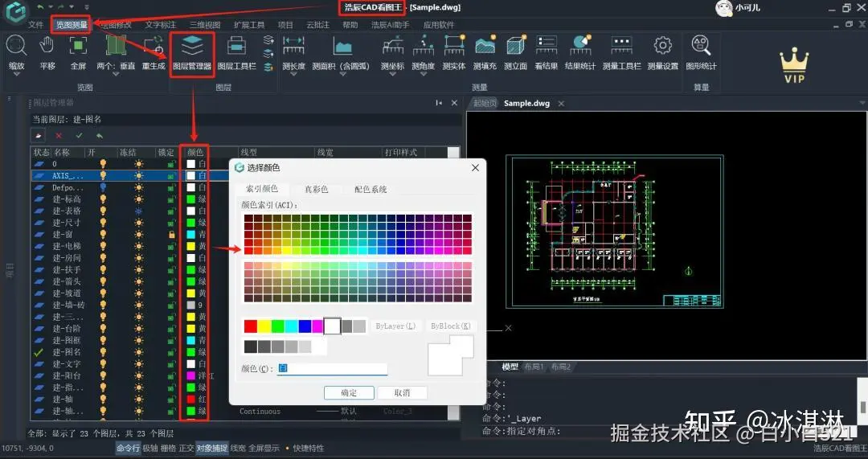Image resolution: width=868 pixels, height=459 pixels.
Task: Open the 起始页 document tab
Action: [485, 104]
